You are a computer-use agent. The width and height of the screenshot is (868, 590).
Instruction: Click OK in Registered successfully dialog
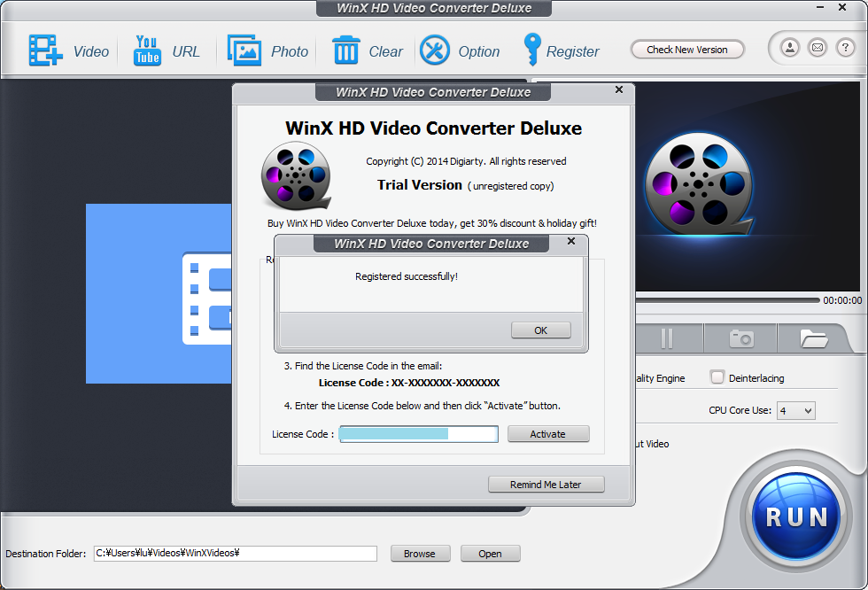click(541, 330)
